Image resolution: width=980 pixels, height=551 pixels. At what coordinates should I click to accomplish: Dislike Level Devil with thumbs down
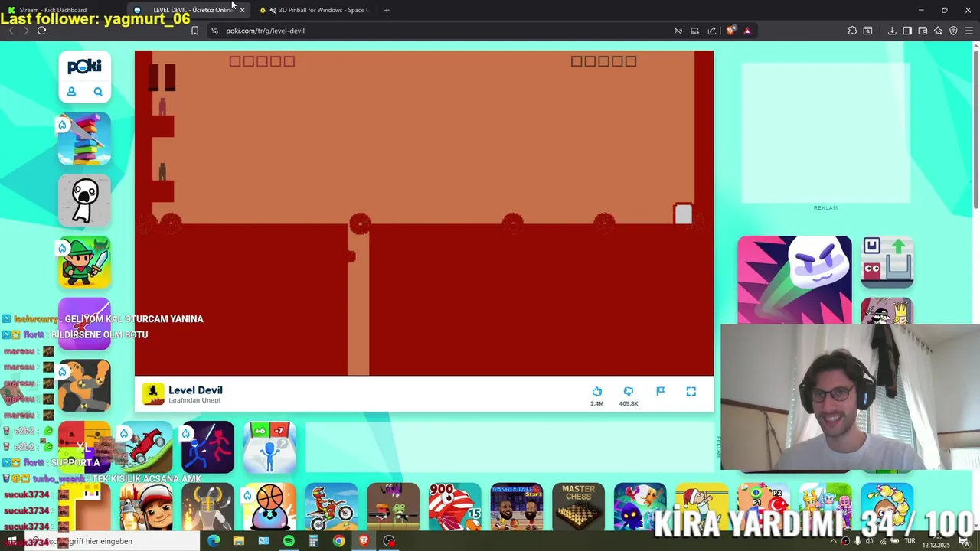[x=629, y=391]
